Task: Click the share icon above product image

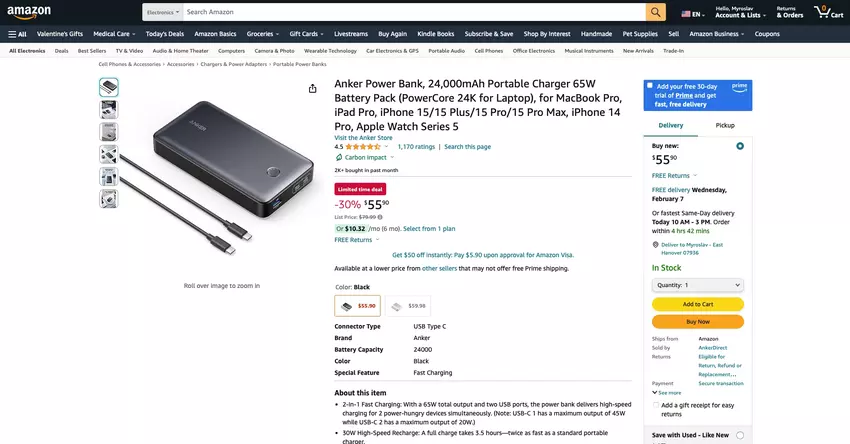Action: pos(313,89)
